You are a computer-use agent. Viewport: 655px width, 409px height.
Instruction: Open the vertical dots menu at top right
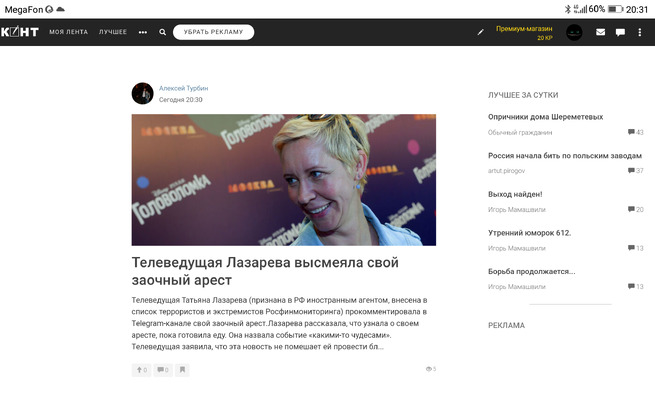coord(640,32)
